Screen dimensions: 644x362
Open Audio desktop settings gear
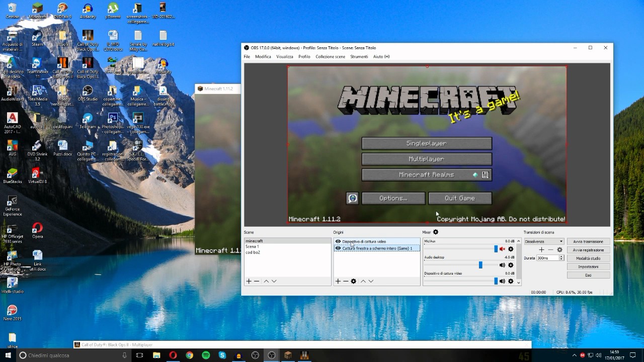(511, 265)
